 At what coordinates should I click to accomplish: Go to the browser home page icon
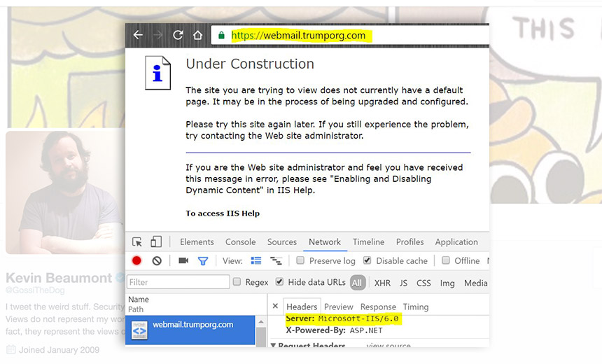[x=197, y=35]
